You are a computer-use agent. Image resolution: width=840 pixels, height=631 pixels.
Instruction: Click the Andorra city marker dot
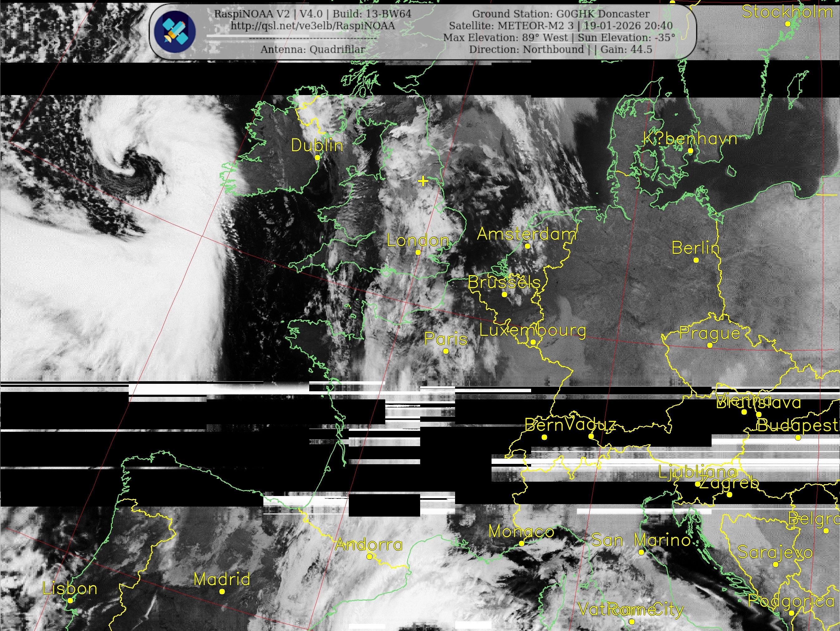369,556
